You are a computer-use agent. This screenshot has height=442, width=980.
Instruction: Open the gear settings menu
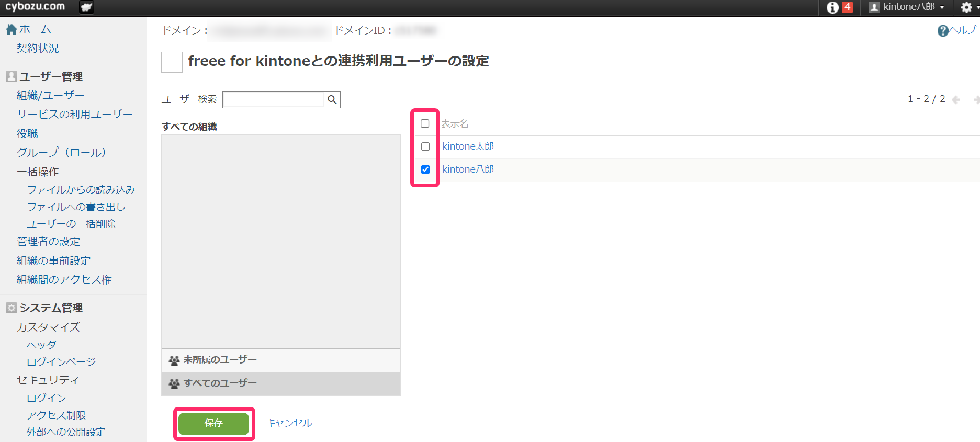pos(967,7)
